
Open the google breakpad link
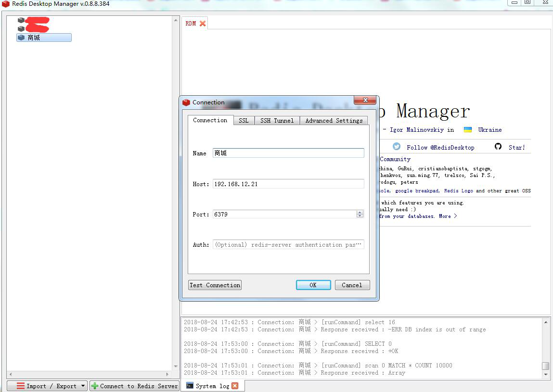[x=417, y=191]
